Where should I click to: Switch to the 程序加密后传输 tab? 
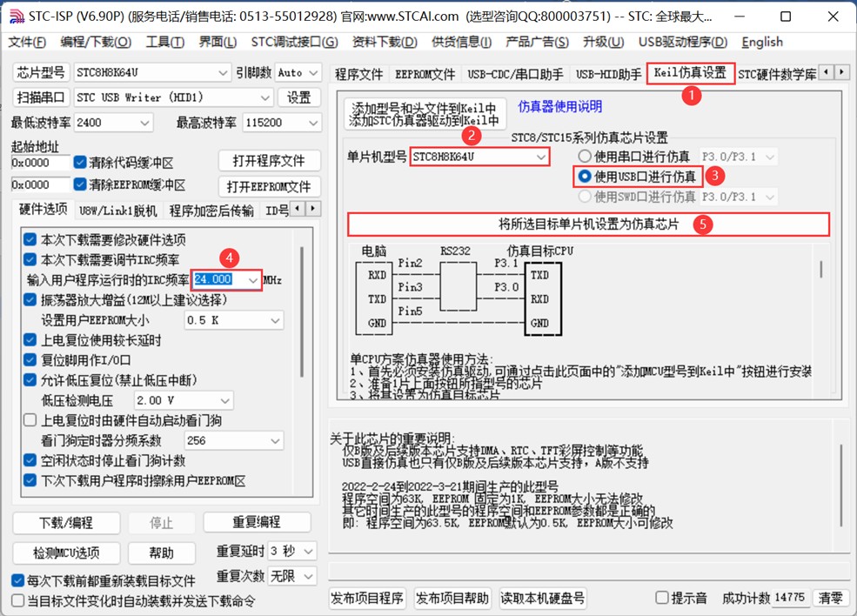point(211,211)
